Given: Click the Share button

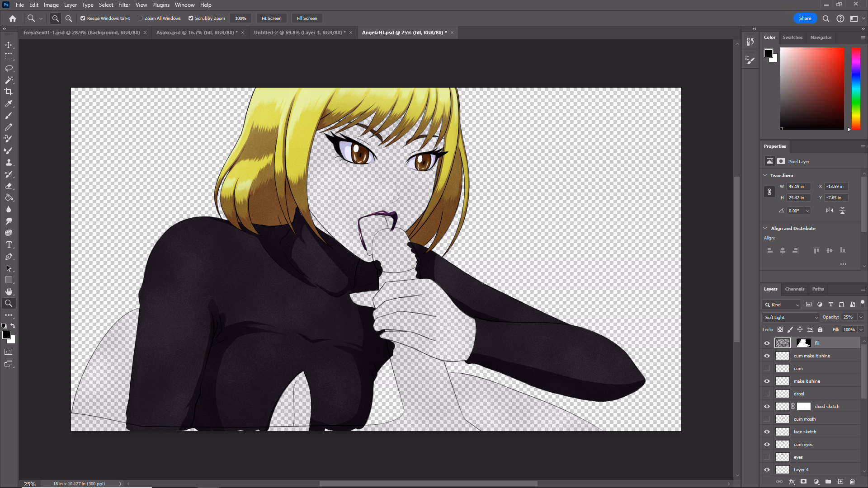Looking at the screenshot, I should [x=805, y=19].
